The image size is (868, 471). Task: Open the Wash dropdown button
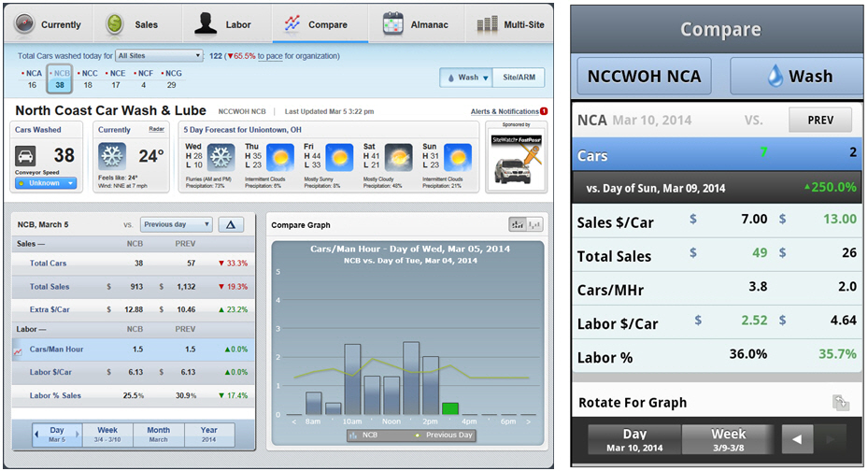point(466,78)
